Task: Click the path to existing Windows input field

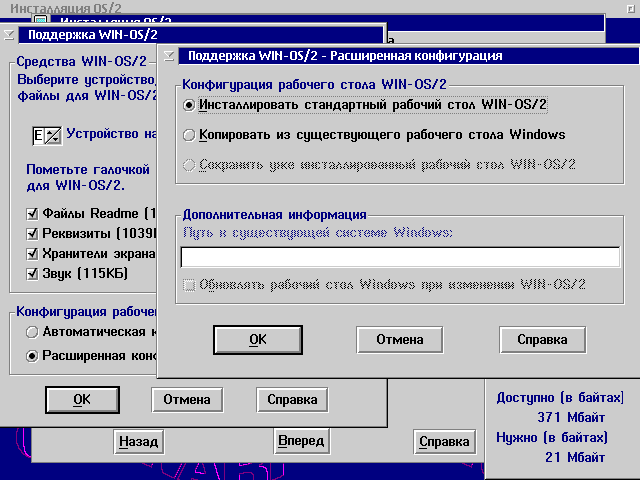Action: (x=400, y=257)
